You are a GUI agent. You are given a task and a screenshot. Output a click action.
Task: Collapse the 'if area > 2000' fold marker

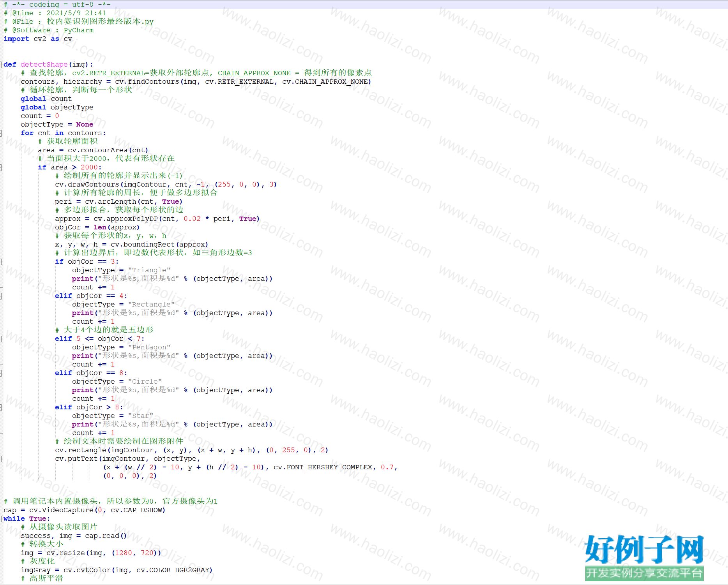pyautogui.click(x=1, y=167)
